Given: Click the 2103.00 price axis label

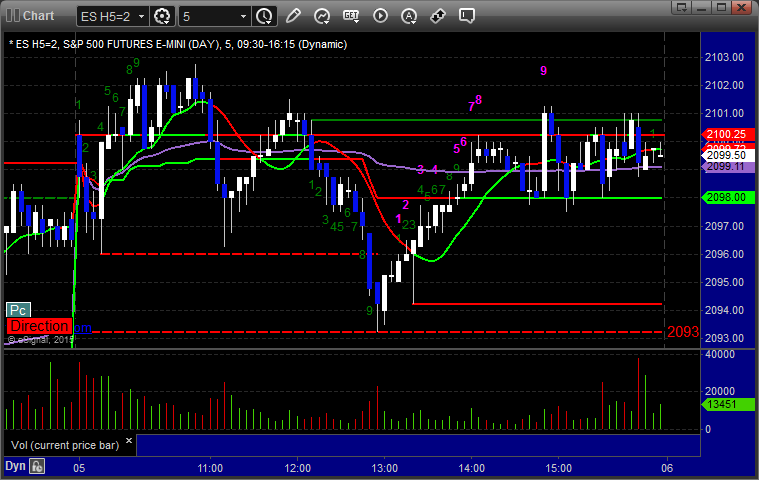Looking at the screenshot, I should coord(724,58).
